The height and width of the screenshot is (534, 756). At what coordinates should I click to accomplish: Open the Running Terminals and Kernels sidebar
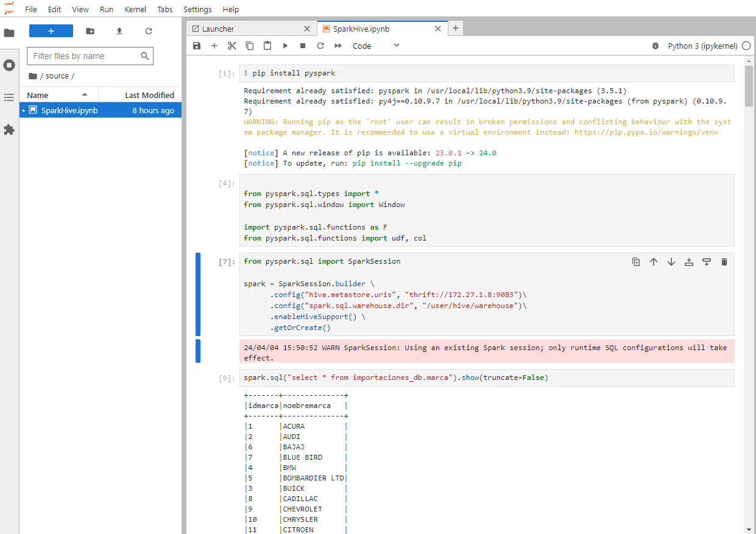9,65
